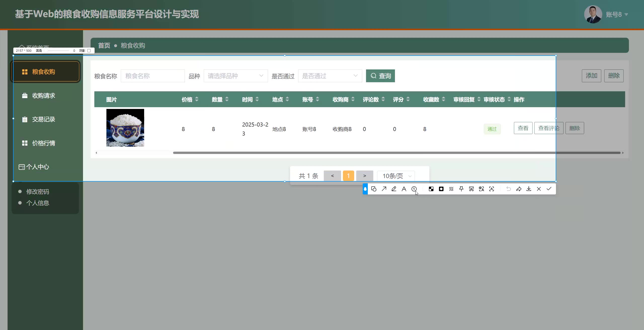The image size is (644, 330).
Task: Open the 是否通过 dropdown
Action: [330, 76]
